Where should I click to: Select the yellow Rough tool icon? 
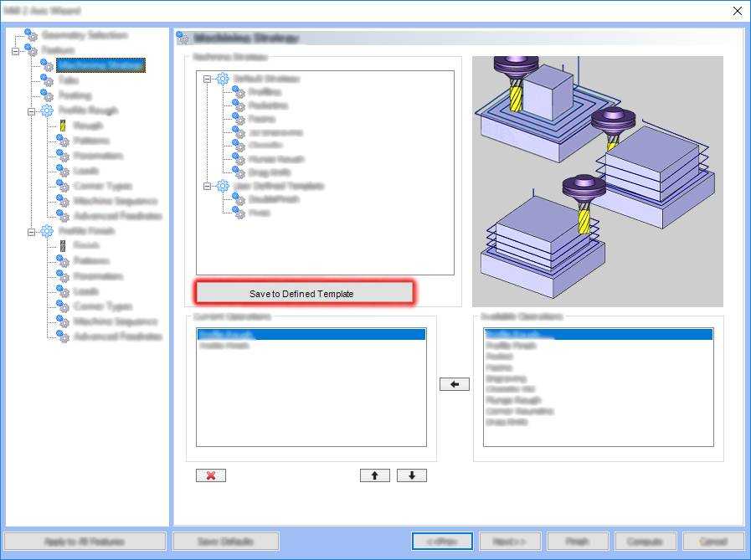62,126
